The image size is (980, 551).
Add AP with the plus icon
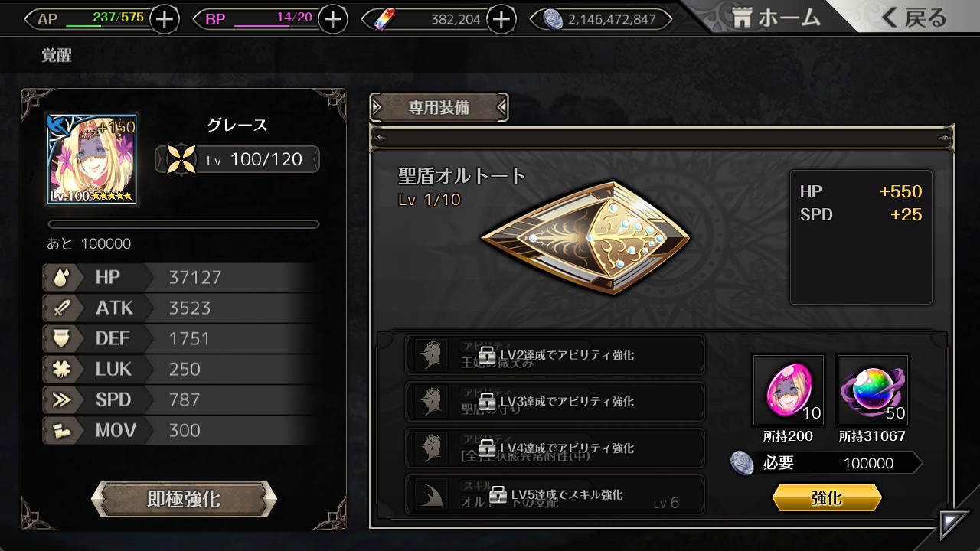[x=165, y=19]
